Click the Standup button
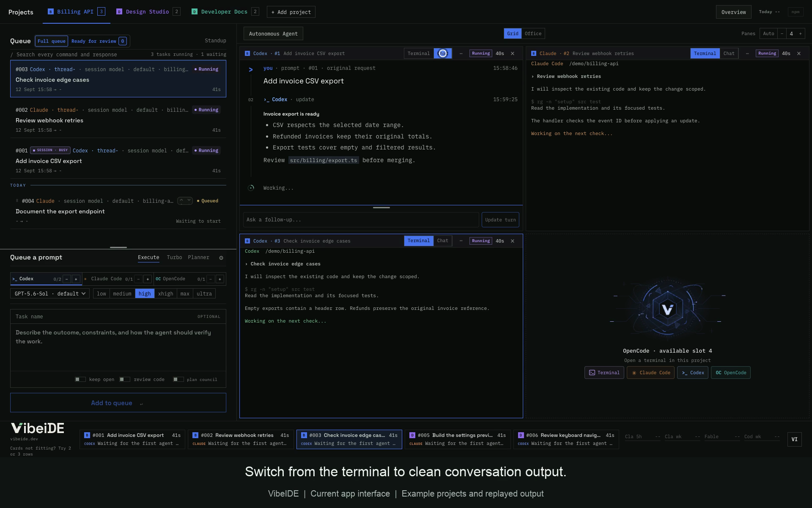 pos(215,41)
